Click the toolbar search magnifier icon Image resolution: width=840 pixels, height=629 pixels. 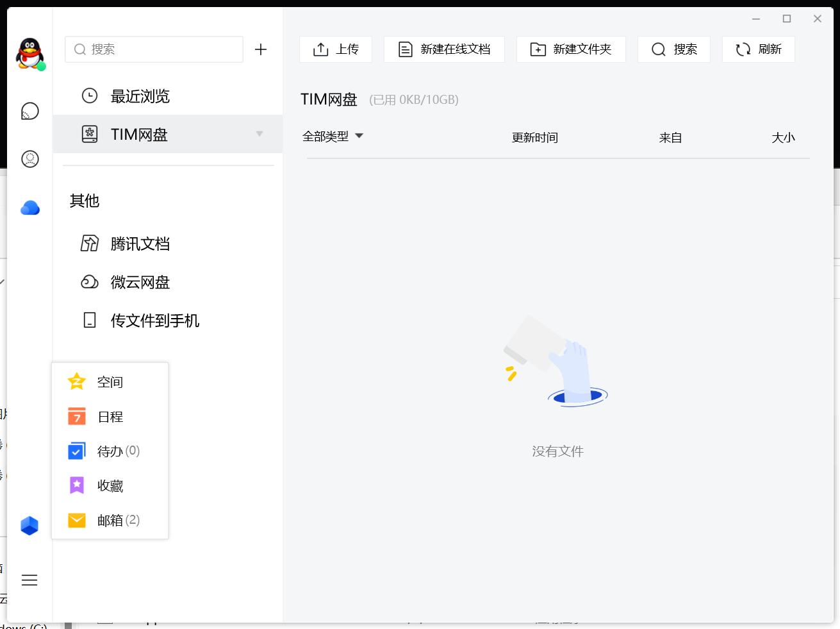659,49
